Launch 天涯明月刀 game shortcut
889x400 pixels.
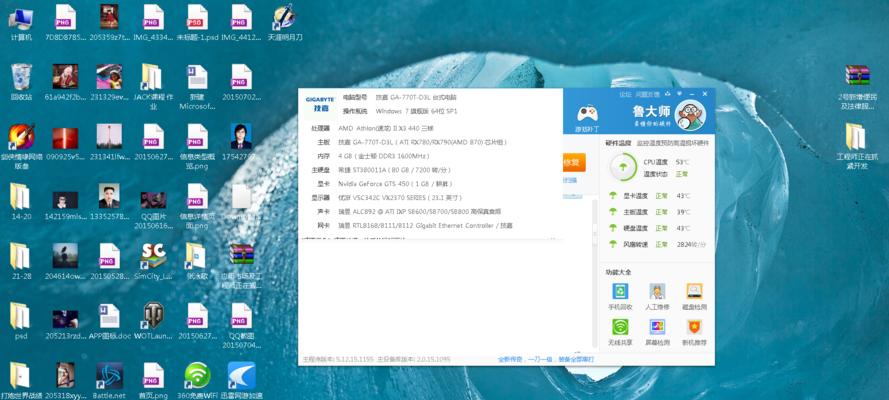point(285,23)
